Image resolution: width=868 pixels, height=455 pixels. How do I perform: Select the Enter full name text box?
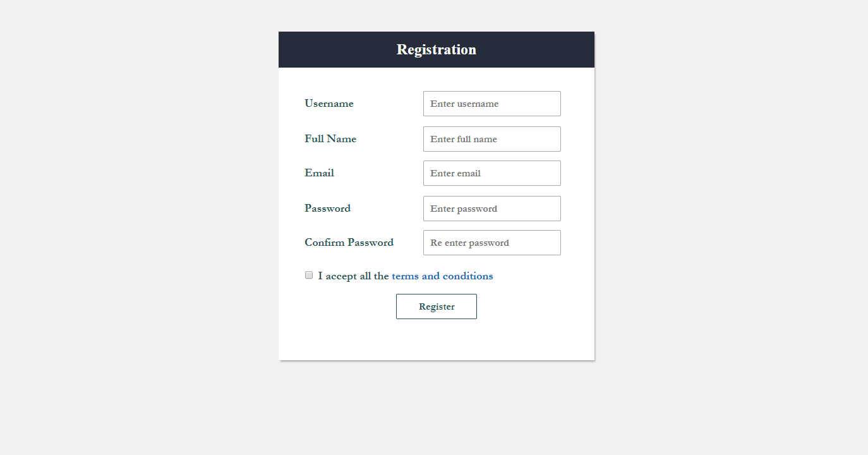coord(491,139)
